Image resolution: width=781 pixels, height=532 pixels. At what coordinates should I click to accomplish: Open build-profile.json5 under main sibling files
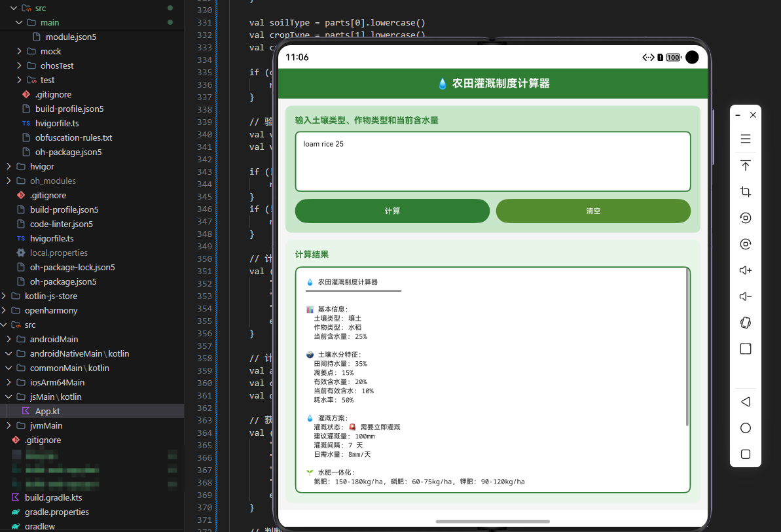click(69, 109)
